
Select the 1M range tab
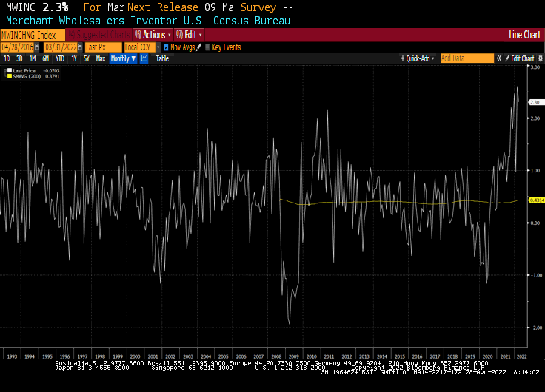33,58
